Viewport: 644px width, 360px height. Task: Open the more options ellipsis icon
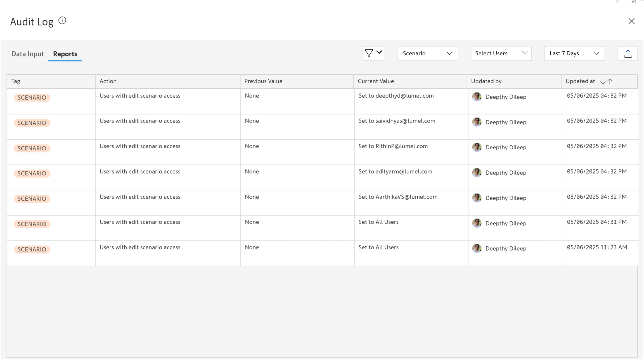[x=642, y=1]
